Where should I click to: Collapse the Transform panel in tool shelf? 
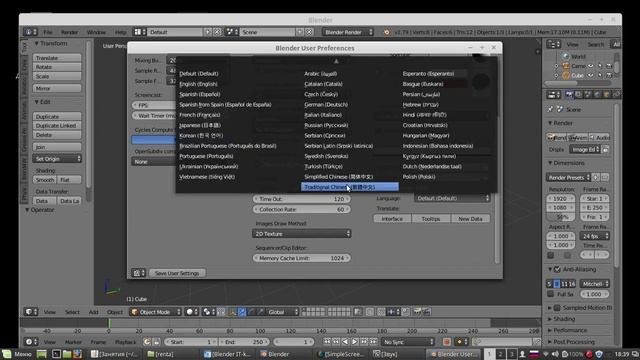[x=51, y=43]
